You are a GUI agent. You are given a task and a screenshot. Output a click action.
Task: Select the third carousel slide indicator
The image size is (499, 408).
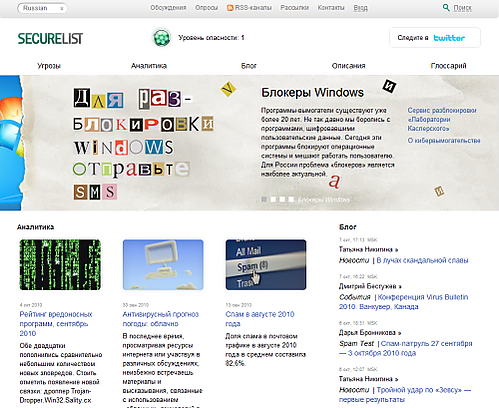pos(282,199)
